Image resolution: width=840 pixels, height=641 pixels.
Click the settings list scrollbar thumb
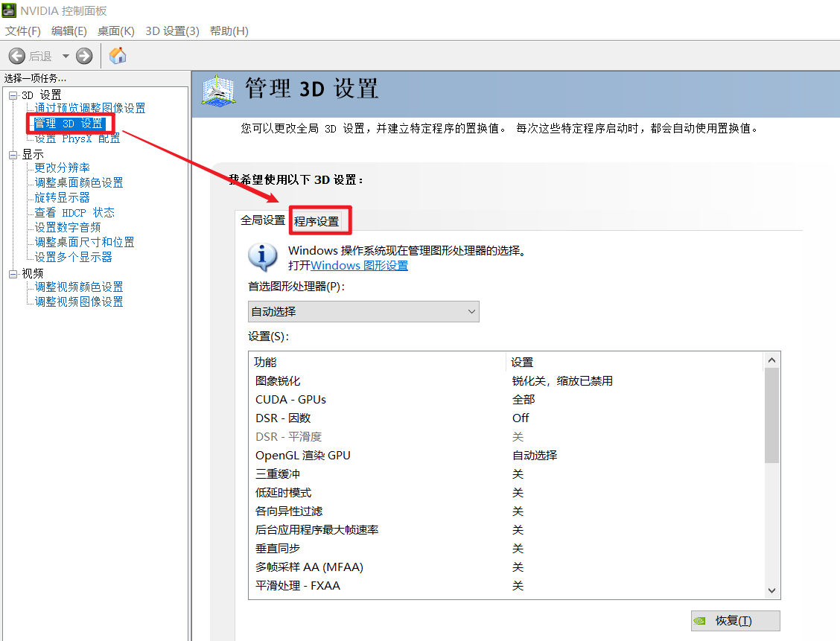click(x=771, y=415)
